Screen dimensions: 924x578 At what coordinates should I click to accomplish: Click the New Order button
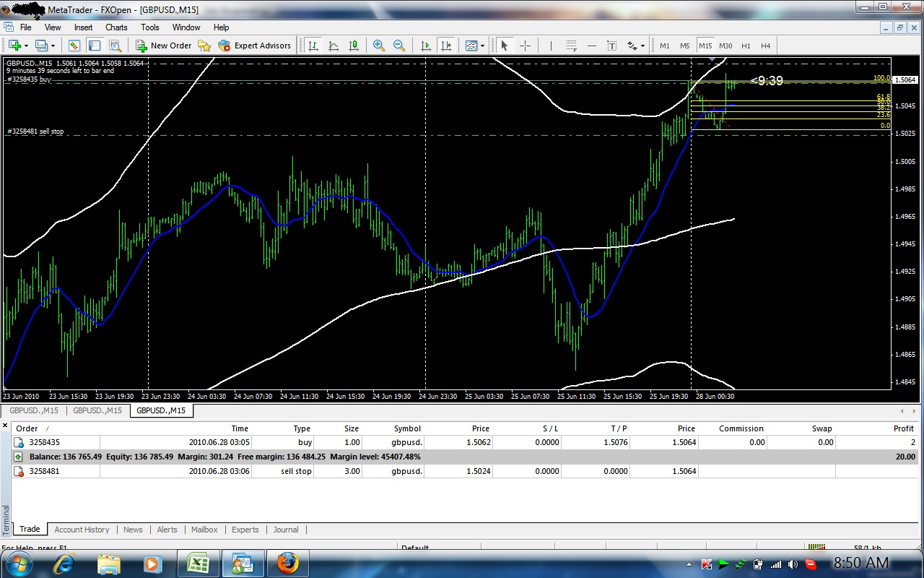click(x=164, y=46)
